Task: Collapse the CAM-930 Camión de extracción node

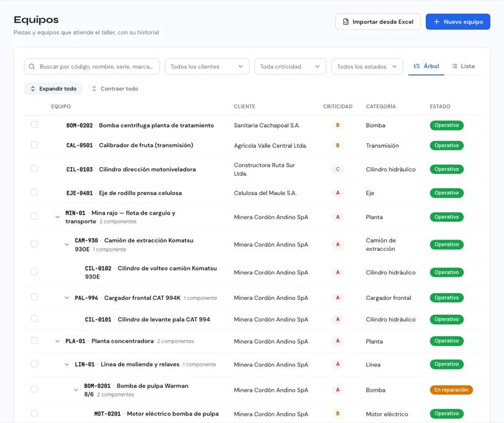Action: [x=67, y=244]
